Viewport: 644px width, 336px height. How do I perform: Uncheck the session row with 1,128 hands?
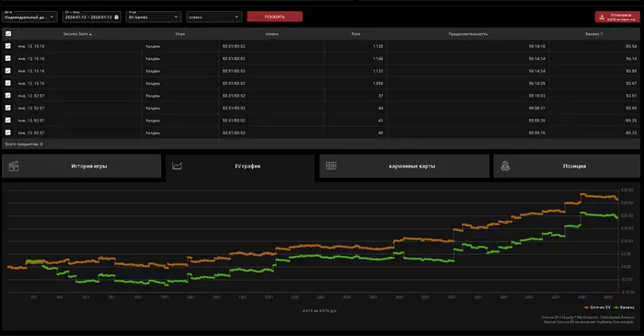[x=7, y=46]
